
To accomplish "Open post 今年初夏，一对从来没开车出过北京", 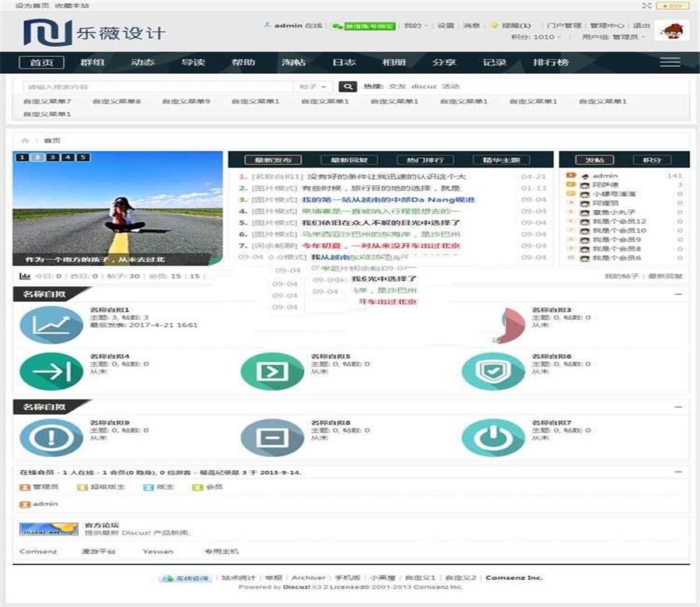I will coord(381,246).
